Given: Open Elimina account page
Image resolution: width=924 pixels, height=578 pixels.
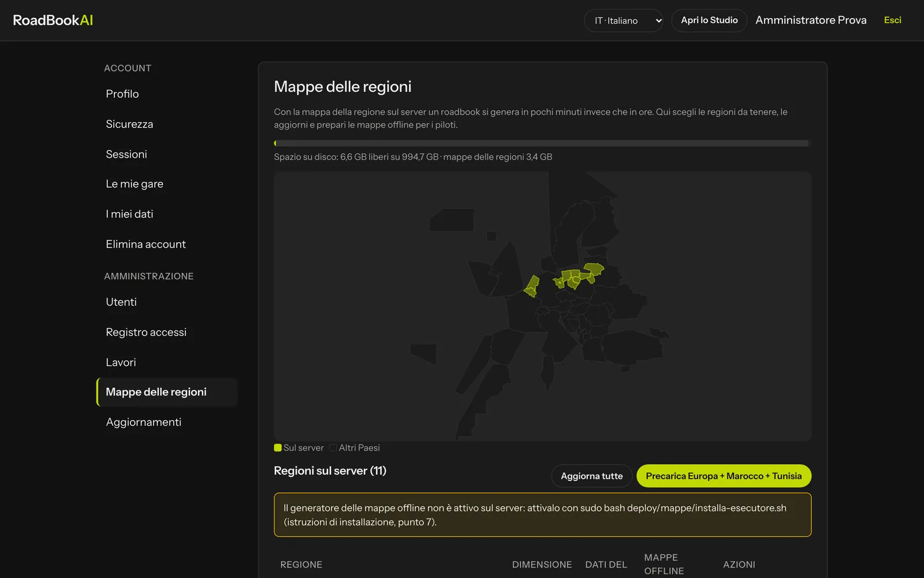Looking at the screenshot, I should pyautogui.click(x=167, y=244).
